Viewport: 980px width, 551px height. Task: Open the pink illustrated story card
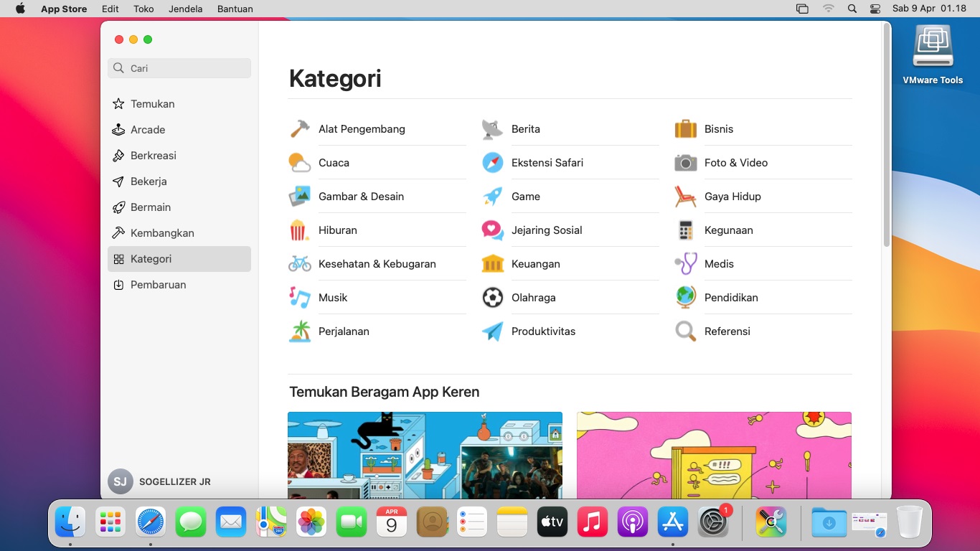click(x=714, y=455)
